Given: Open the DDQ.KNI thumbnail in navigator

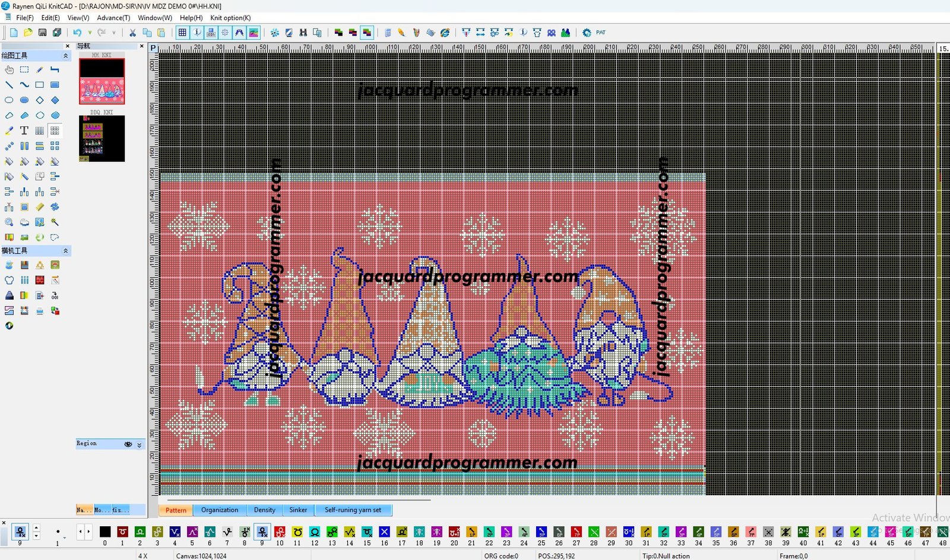Looking at the screenshot, I should (x=102, y=138).
